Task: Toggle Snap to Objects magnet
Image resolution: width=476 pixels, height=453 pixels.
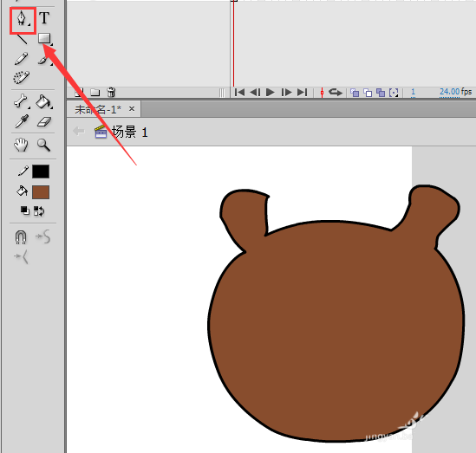Action: (x=21, y=236)
